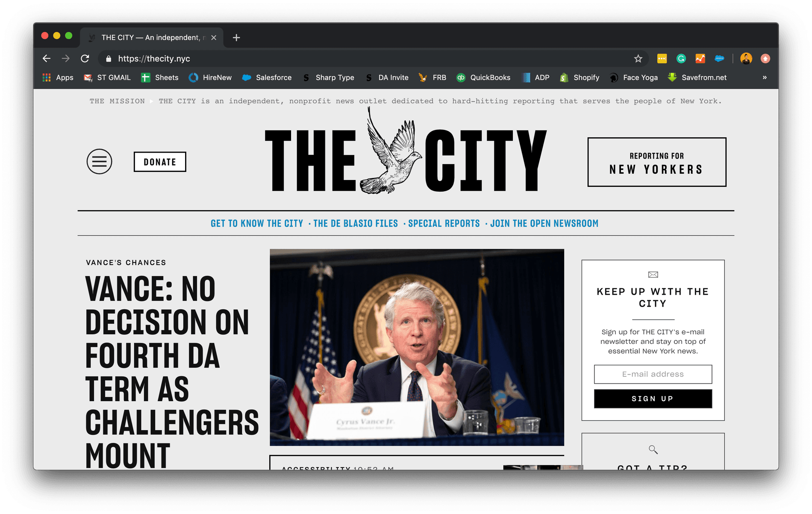Screen dimensions: 812x514
Task: Open The De Blasio Files link
Action: tap(356, 224)
